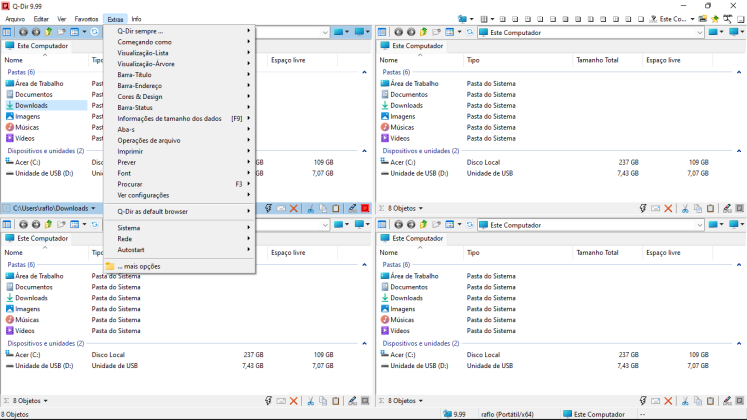Click copy icon in top-right pane status bar

click(x=698, y=208)
